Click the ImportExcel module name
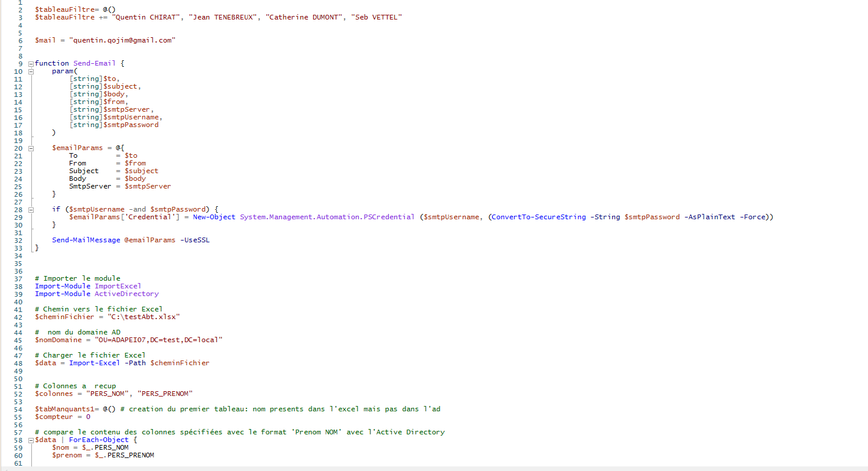Screen dimensions: 868x471 (118, 286)
